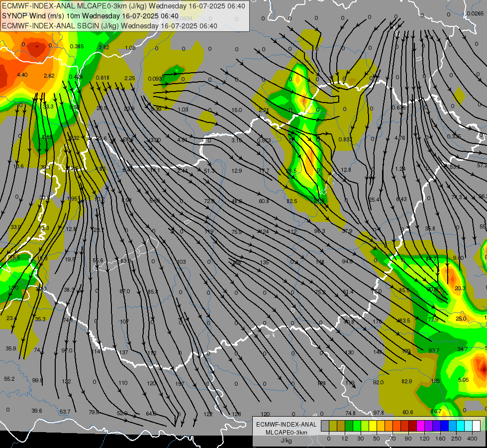The height and width of the screenshot is (448, 487).
Task: Click the map value 82.9
Action: pos(406,381)
